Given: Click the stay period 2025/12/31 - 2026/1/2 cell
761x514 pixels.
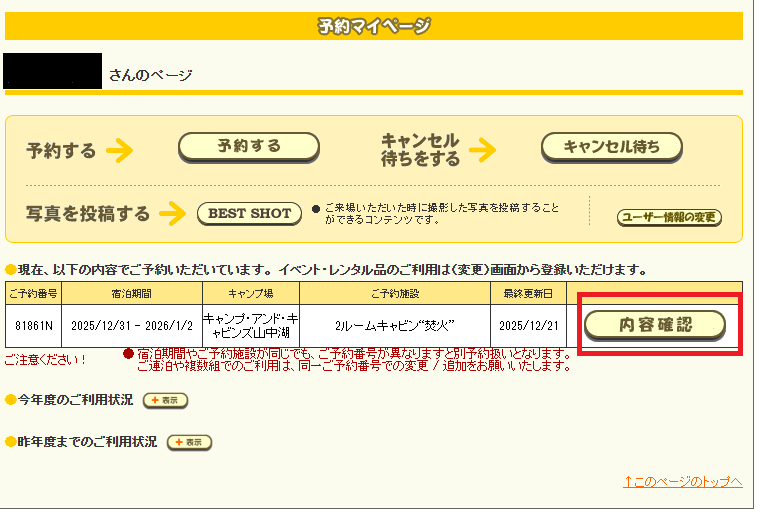Looking at the screenshot, I should click(x=133, y=326).
